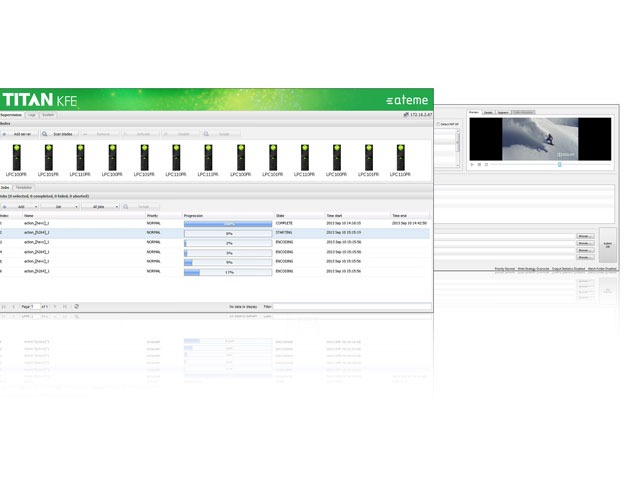This screenshot has height=480, width=640.
Task: Sort by the State column header
Action: pos(300,216)
